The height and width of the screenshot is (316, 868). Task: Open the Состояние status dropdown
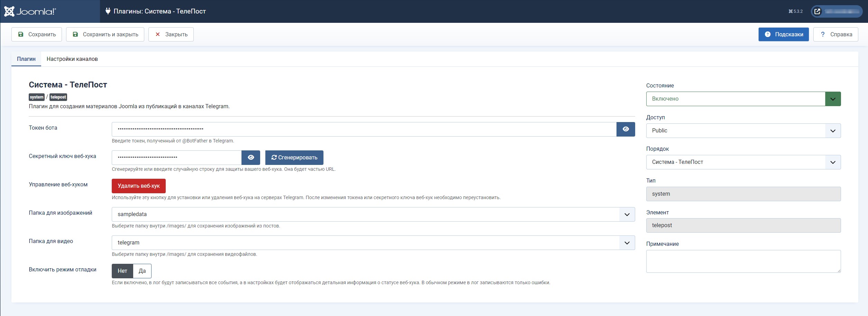coord(743,99)
